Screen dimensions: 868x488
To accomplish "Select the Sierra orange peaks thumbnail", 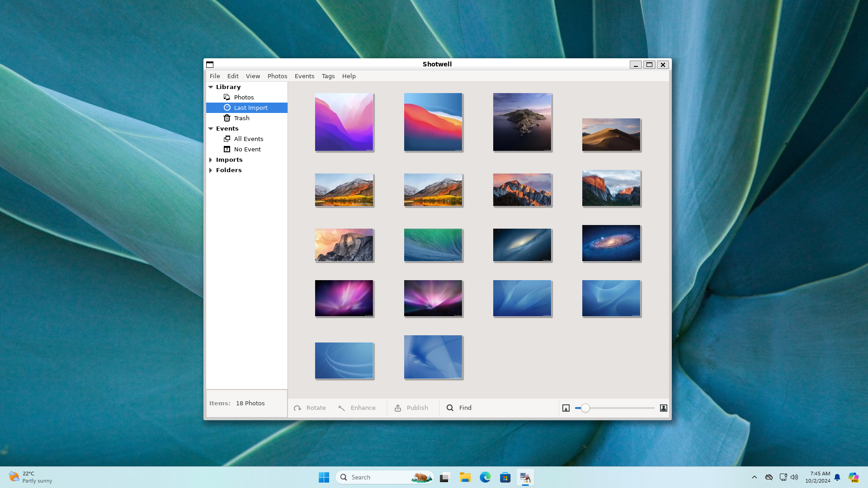I will 522,190.
